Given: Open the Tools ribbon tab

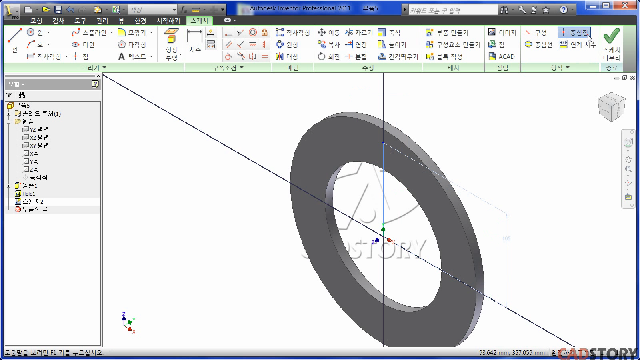Looking at the screenshot, I should tap(80, 20).
